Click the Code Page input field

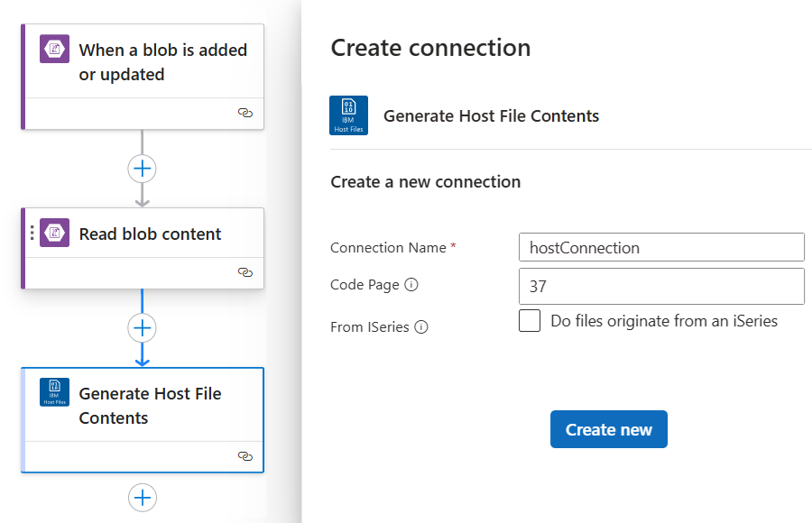(661, 287)
